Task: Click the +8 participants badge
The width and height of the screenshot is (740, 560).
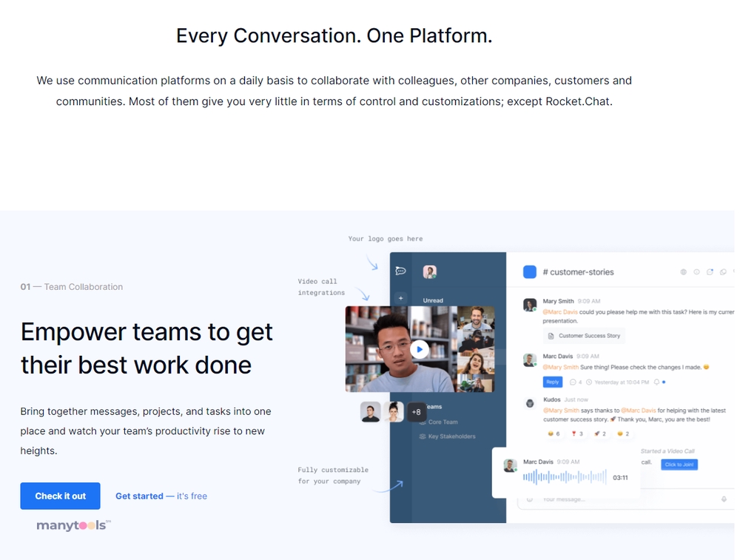Action: (x=416, y=412)
